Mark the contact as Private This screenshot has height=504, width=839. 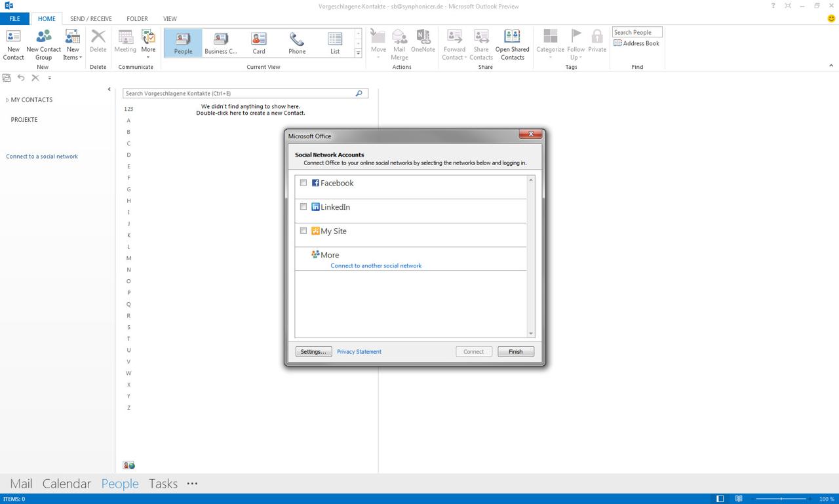point(597,41)
